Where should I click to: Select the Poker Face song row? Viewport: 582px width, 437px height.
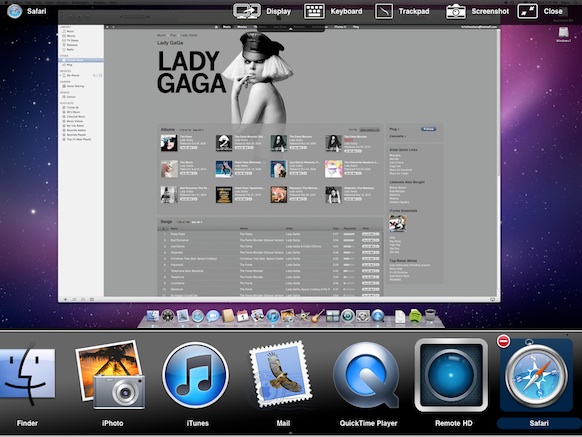(x=270, y=234)
